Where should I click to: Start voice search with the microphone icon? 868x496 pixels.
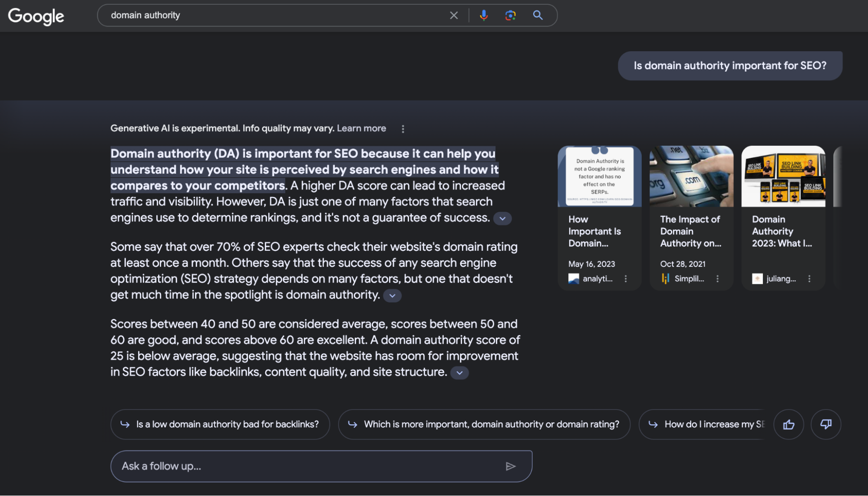[484, 16]
